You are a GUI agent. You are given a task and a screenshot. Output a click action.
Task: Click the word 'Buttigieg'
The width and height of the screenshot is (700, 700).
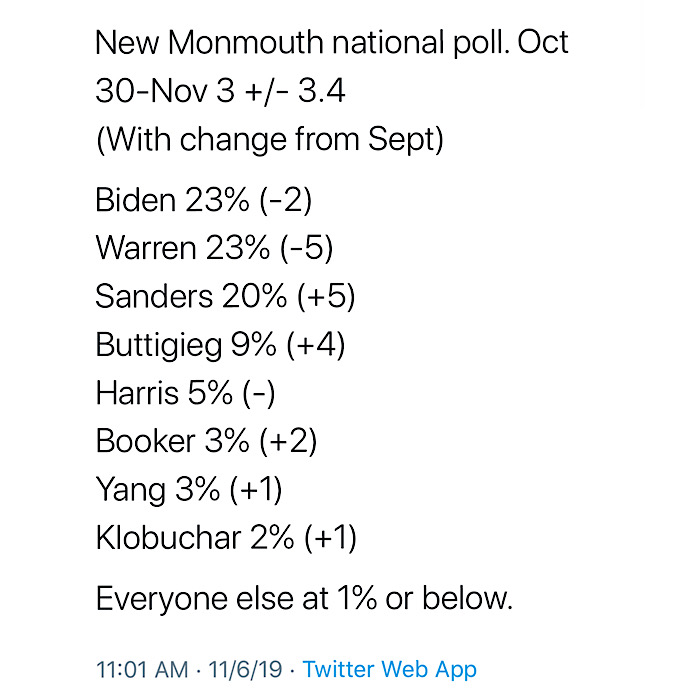pos(159,346)
